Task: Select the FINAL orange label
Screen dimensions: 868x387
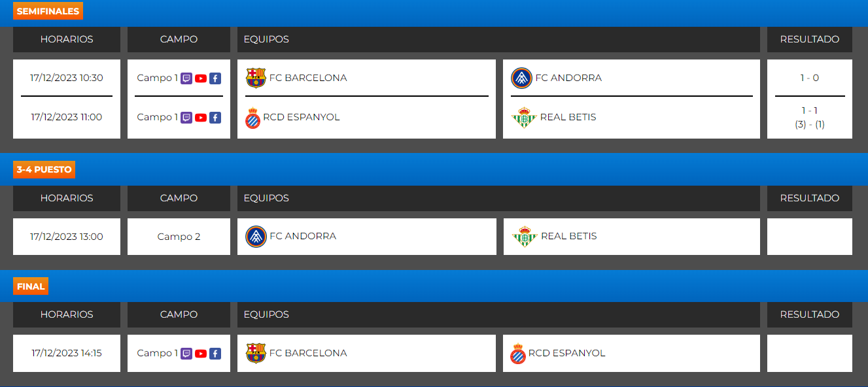Action: point(31,286)
